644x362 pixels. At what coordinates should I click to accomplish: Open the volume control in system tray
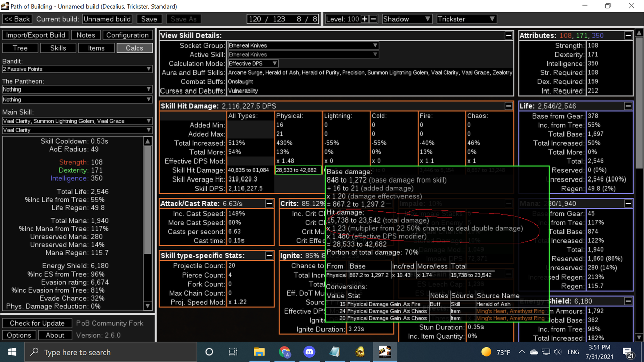click(x=558, y=352)
